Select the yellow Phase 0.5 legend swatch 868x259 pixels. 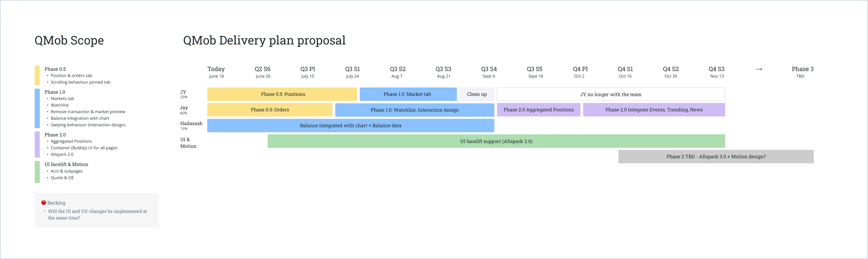coord(37,75)
